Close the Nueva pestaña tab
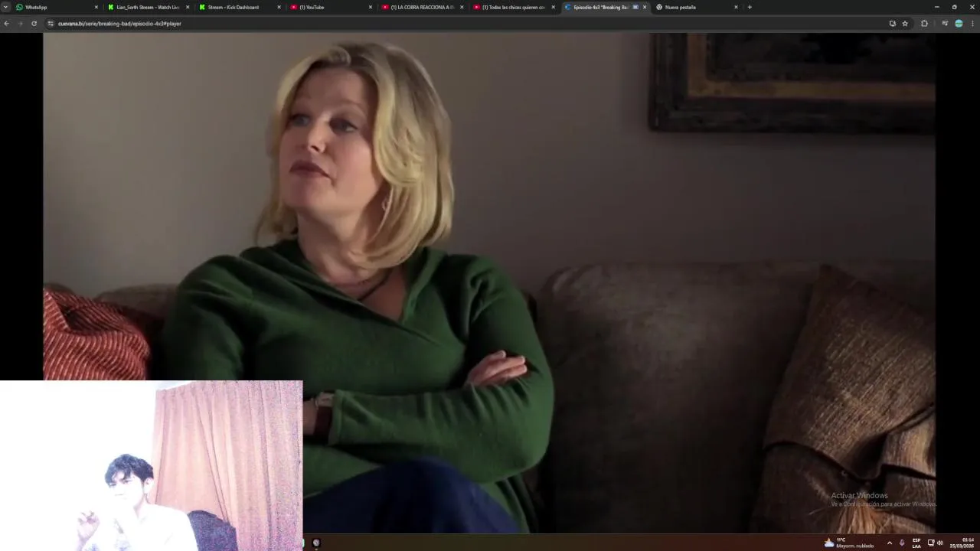The image size is (980, 551). click(x=737, y=7)
